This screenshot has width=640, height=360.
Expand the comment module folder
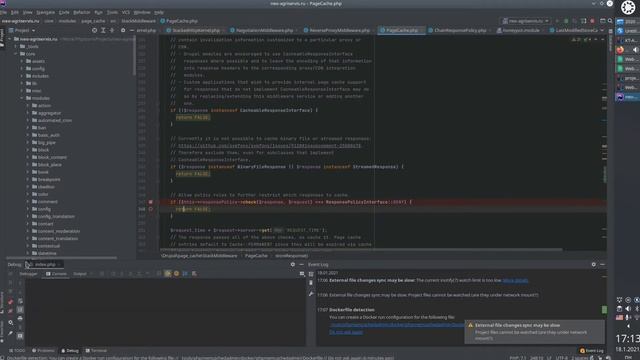[28, 202]
